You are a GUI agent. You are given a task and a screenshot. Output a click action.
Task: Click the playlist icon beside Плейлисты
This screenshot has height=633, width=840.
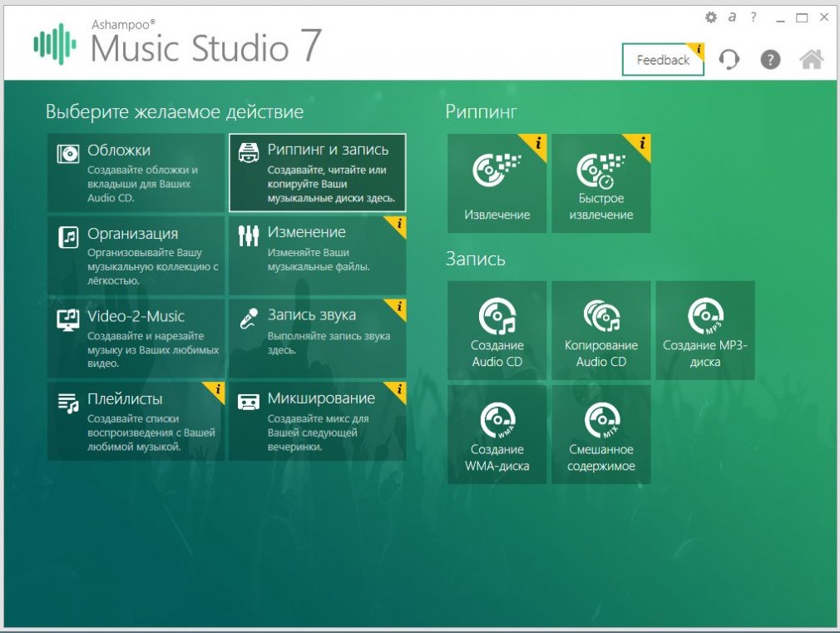(x=68, y=403)
